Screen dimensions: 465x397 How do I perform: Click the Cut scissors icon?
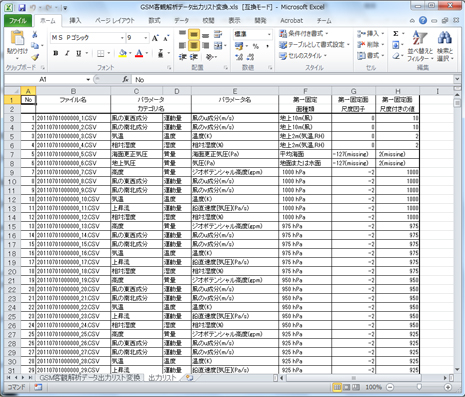(35, 35)
